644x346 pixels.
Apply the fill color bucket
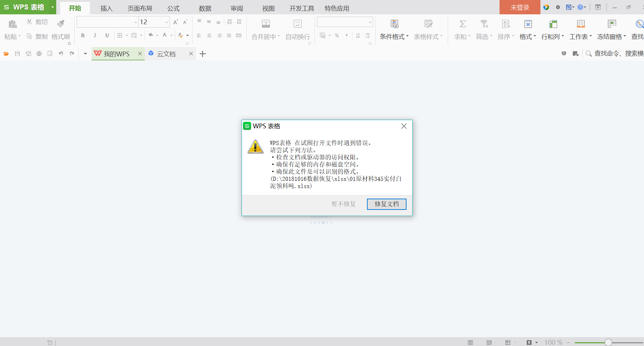coord(151,35)
